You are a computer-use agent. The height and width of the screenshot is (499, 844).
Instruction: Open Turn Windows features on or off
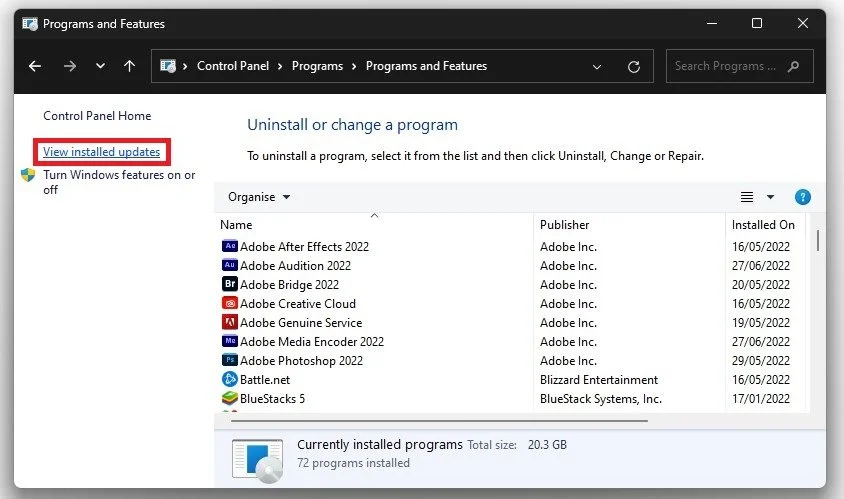(x=119, y=182)
